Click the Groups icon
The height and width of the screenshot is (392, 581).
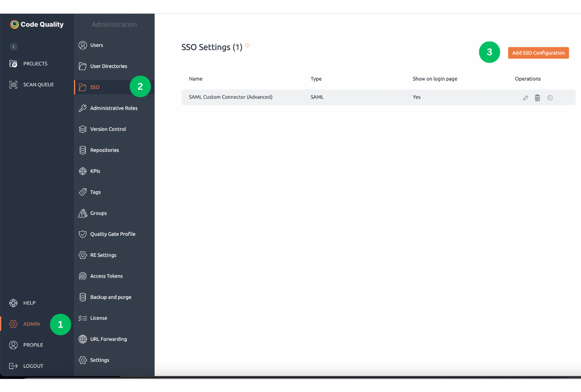(83, 213)
